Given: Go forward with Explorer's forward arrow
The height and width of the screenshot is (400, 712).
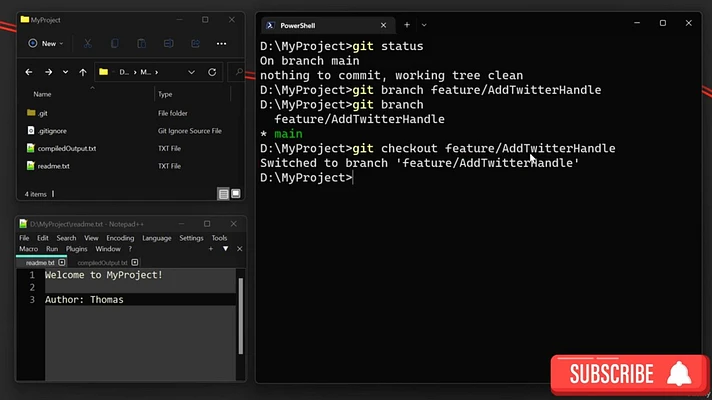Looking at the screenshot, I should 48,72.
